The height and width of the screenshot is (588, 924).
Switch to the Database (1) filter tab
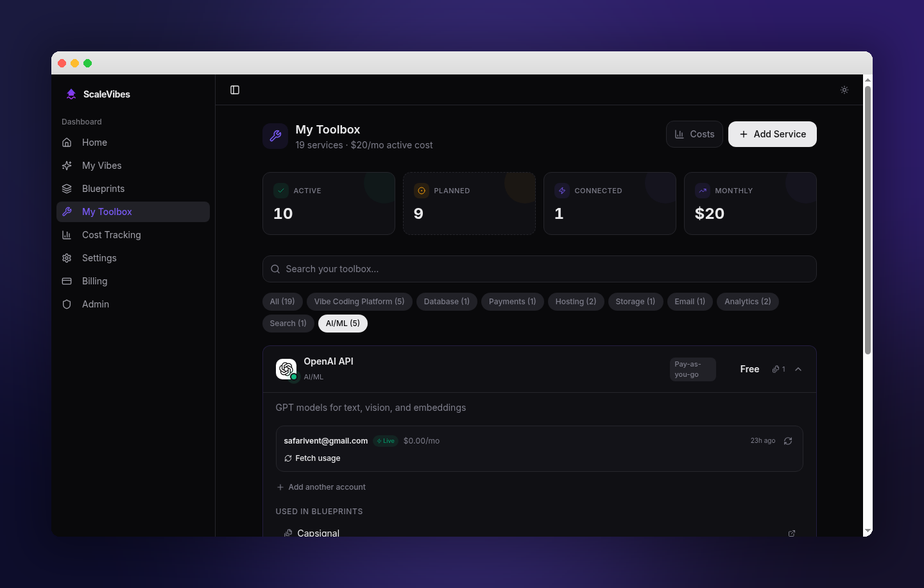[x=447, y=301]
